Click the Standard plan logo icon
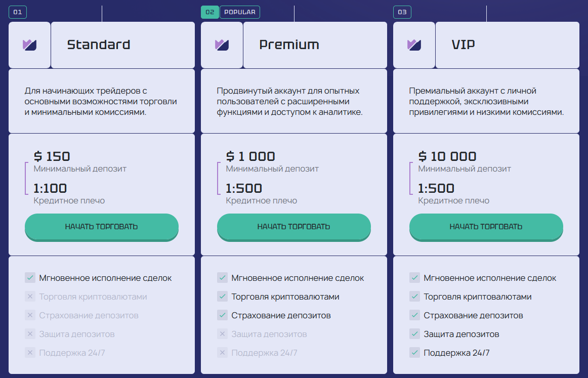 coord(29,45)
